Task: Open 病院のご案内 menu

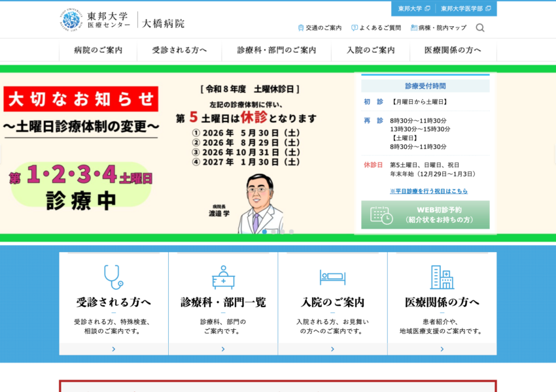Action: point(98,50)
